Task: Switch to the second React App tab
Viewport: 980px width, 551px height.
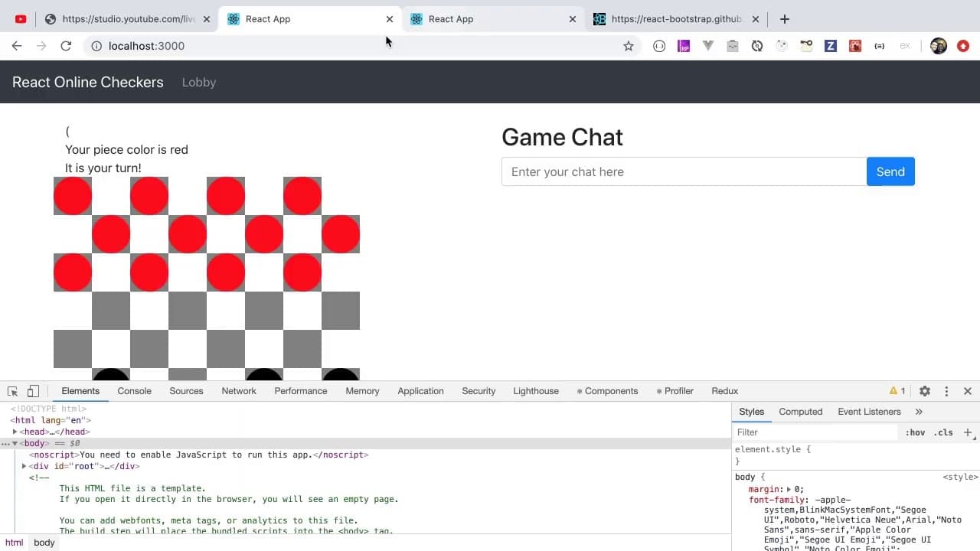Action: coord(494,19)
